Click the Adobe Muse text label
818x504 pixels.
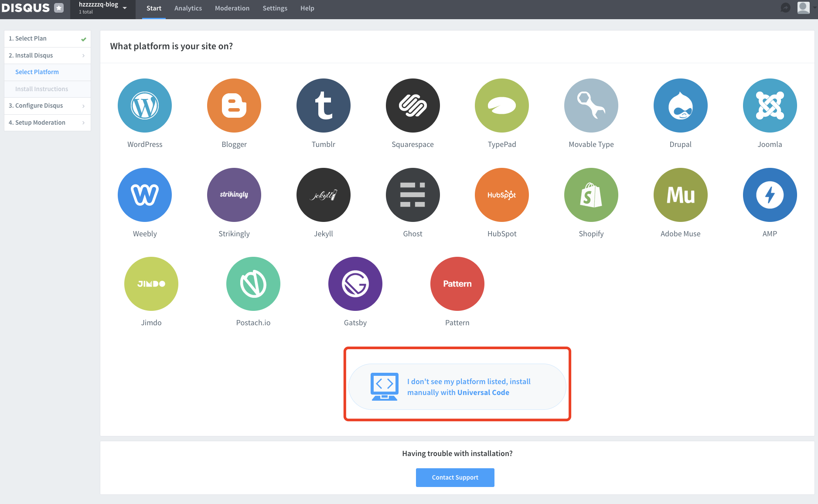[681, 234]
